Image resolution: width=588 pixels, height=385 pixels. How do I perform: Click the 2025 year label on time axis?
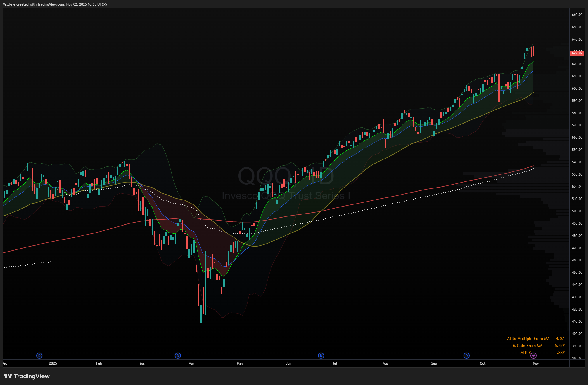pyautogui.click(x=53, y=363)
